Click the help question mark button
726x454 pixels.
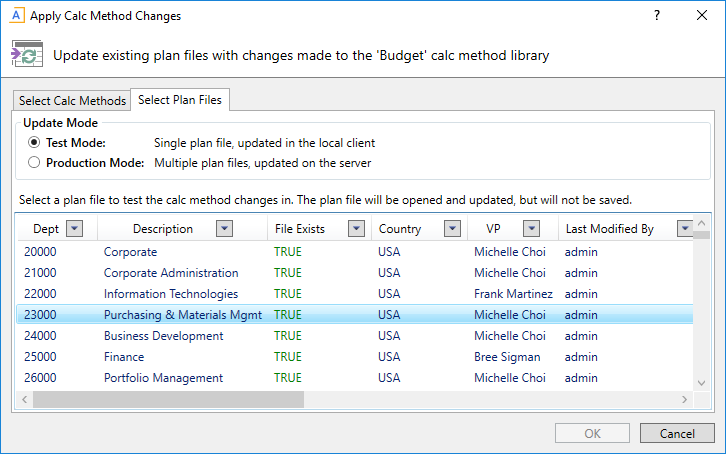[657, 16]
